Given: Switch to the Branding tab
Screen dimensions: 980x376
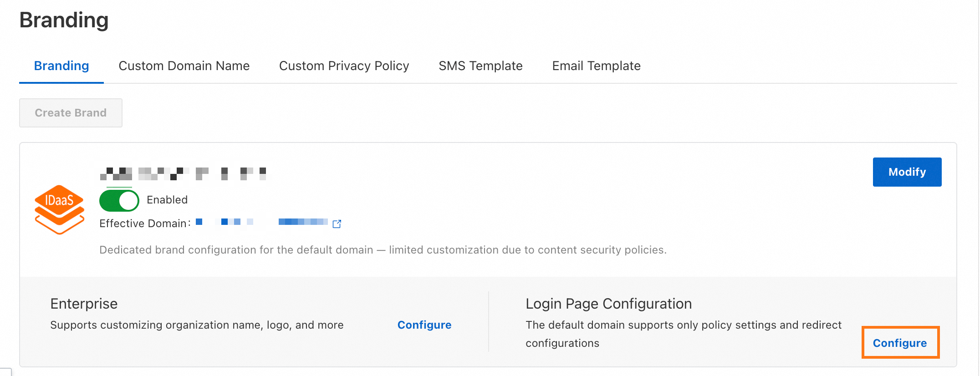Looking at the screenshot, I should (61, 66).
